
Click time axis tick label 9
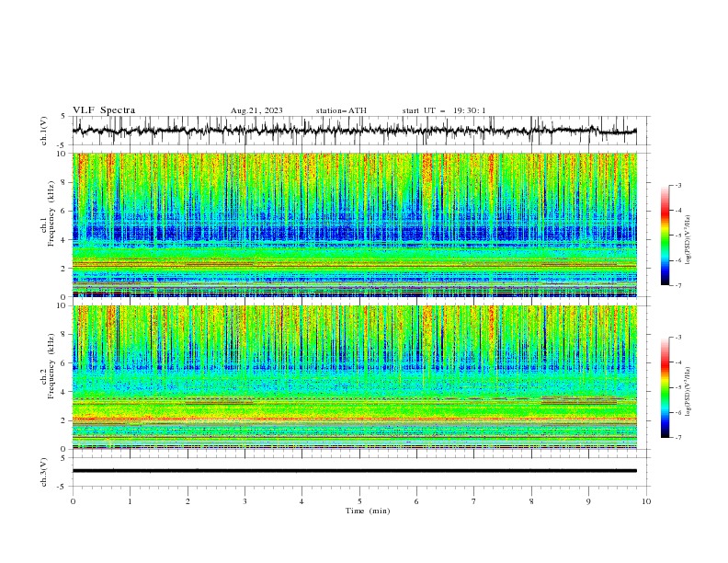[588, 501]
